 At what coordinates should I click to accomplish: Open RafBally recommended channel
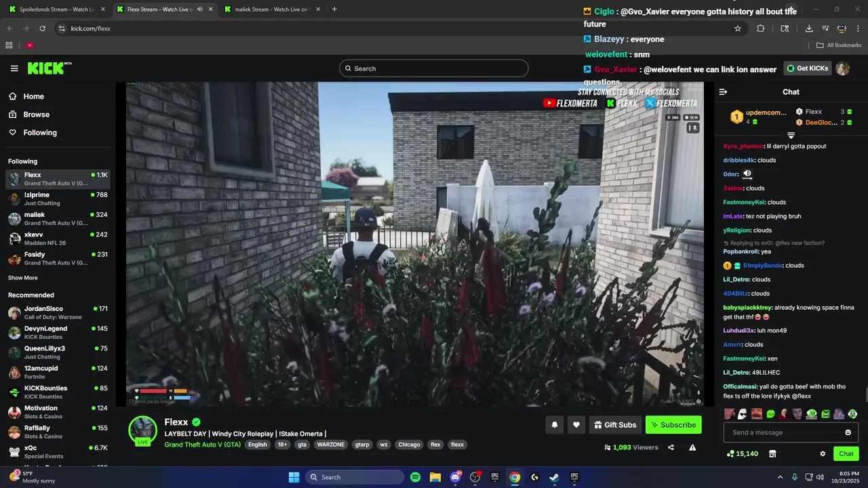click(x=58, y=432)
